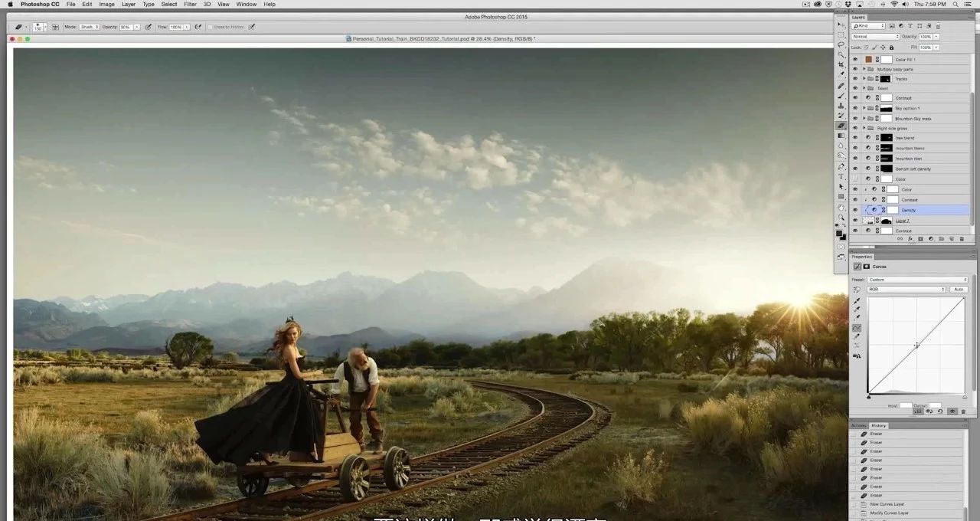Screen dimensions: 980x521
Task: Switch to the Actions tab
Action: (x=859, y=425)
